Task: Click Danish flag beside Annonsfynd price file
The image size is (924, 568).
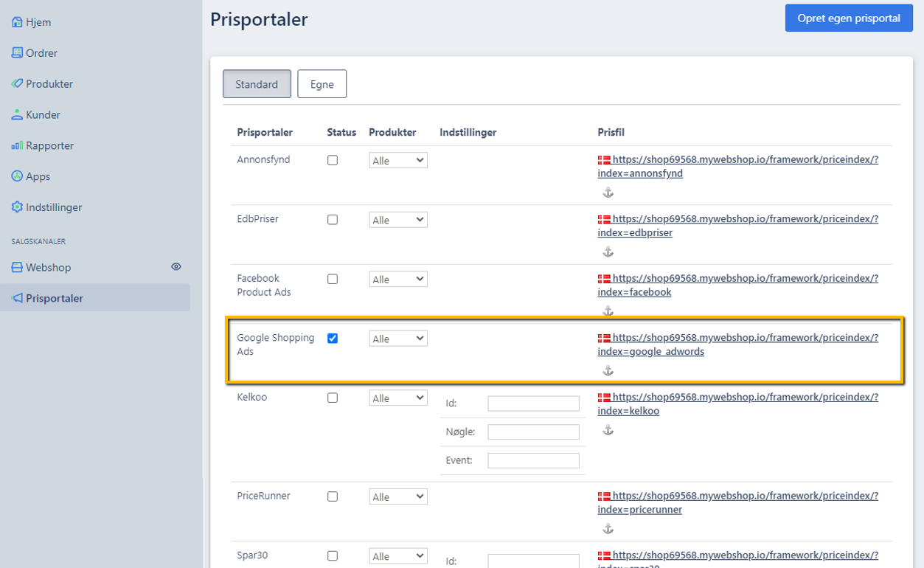Action: tap(604, 160)
